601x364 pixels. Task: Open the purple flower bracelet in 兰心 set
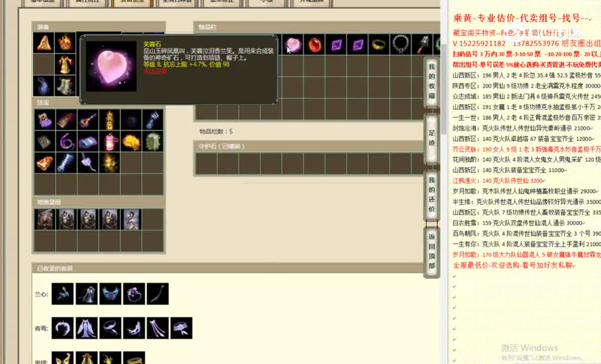(134, 294)
